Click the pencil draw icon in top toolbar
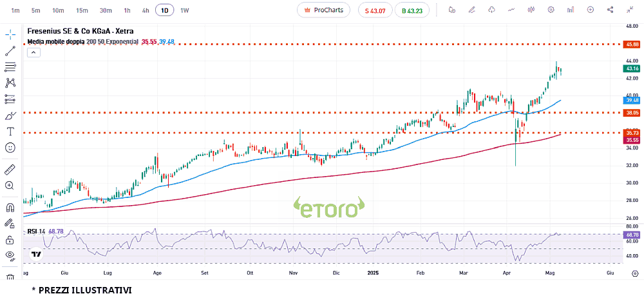Viewport: 644px width, 296px height. (x=472, y=10)
